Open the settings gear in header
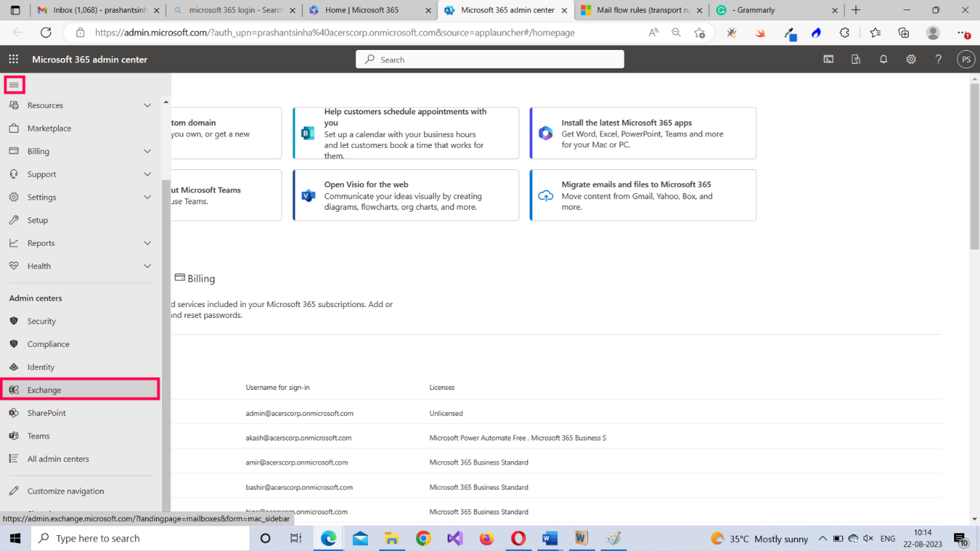Viewport: 980px width, 551px height. [x=911, y=60]
